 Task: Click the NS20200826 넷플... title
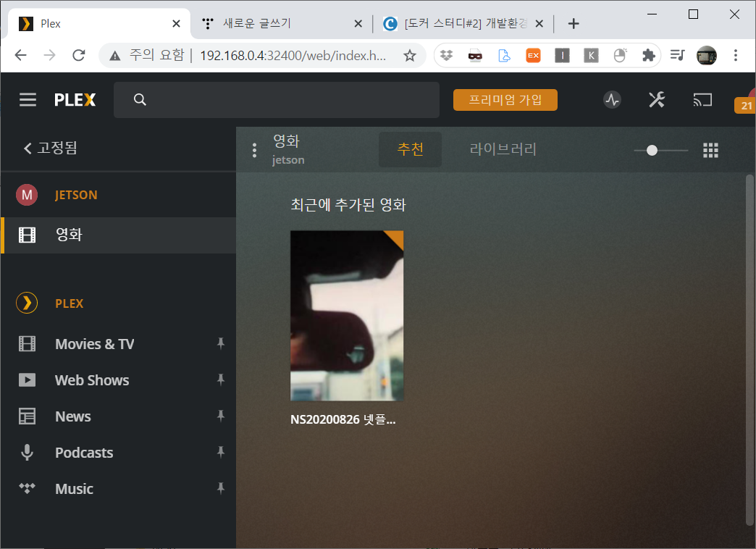point(343,419)
